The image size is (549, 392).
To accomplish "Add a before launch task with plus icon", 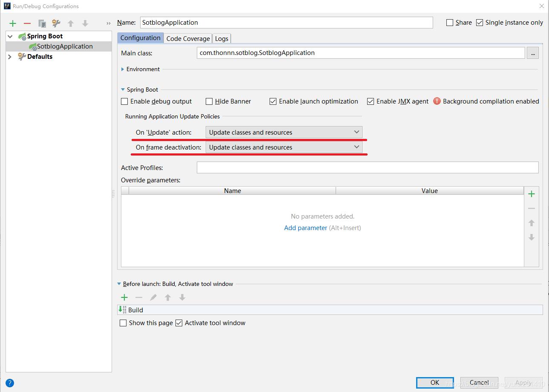I will pyautogui.click(x=124, y=297).
